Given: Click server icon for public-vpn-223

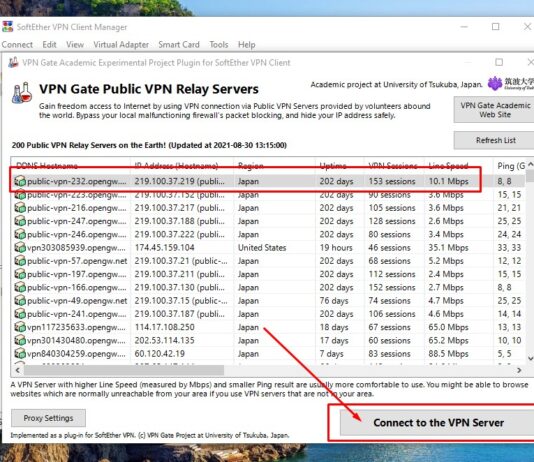Looking at the screenshot, I should click(x=20, y=195).
